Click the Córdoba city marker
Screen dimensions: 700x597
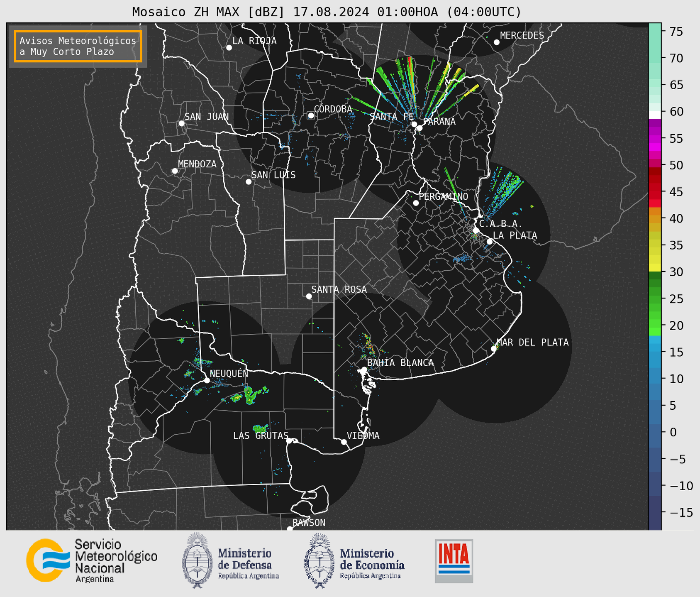[311, 115]
